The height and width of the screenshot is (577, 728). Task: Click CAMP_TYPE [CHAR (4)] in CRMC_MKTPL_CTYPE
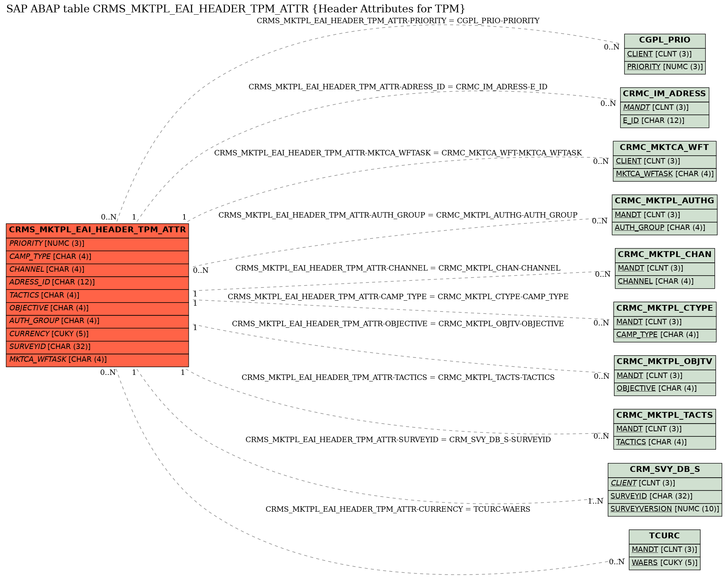(665, 335)
